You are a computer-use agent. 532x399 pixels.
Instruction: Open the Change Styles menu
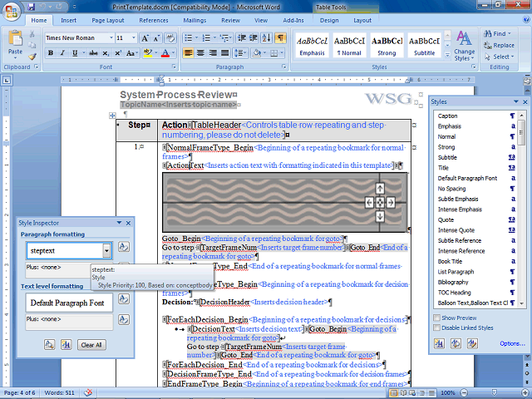click(x=464, y=46)
